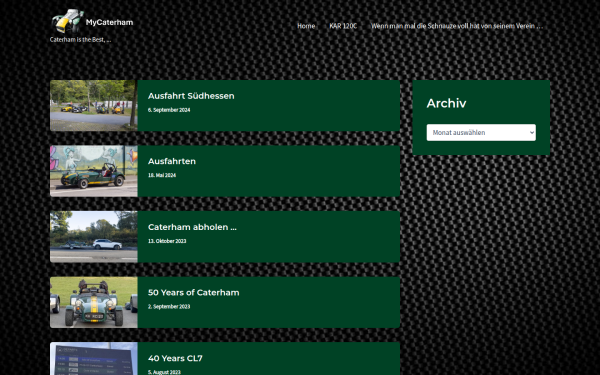Open the Ausfahrten post title
Image resolution: width=600 pixels, height=375 pixels.
pos(172,161)
